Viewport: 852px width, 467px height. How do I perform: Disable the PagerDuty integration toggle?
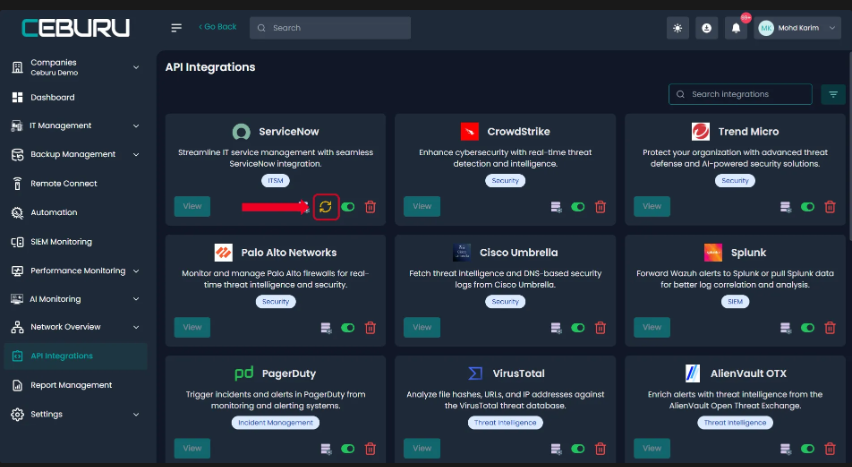pos(348,449)
